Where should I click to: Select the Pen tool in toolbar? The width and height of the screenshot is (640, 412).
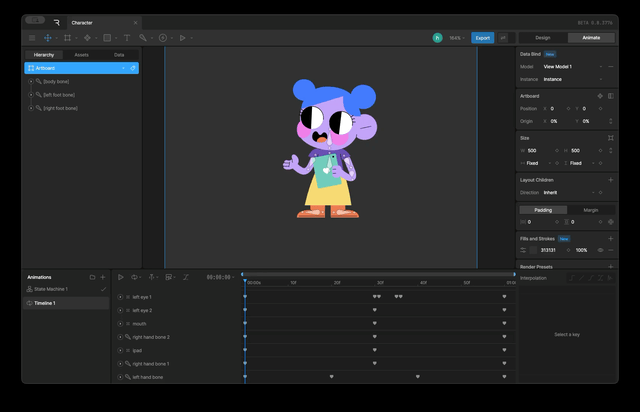(x=87, y=38)
